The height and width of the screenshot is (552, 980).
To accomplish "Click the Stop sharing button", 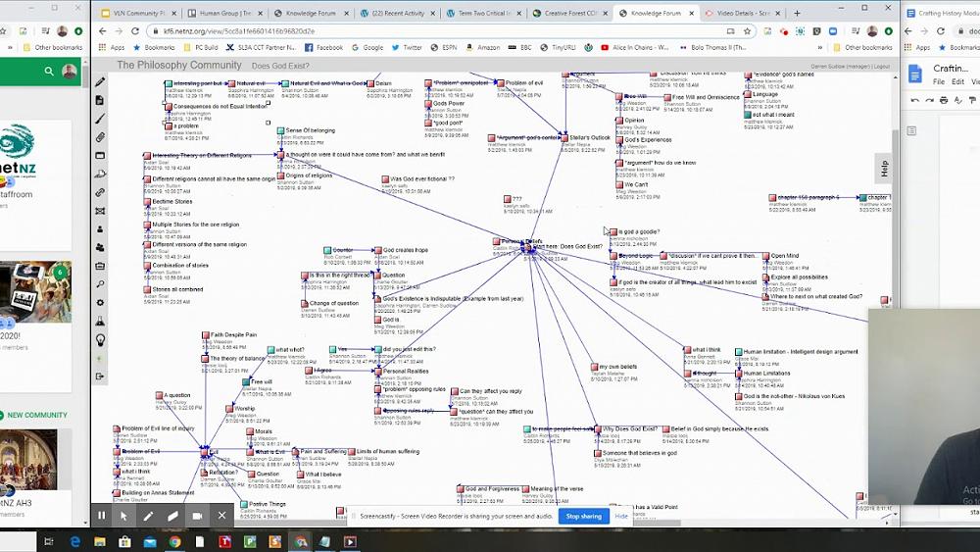I will coord(583,516).
